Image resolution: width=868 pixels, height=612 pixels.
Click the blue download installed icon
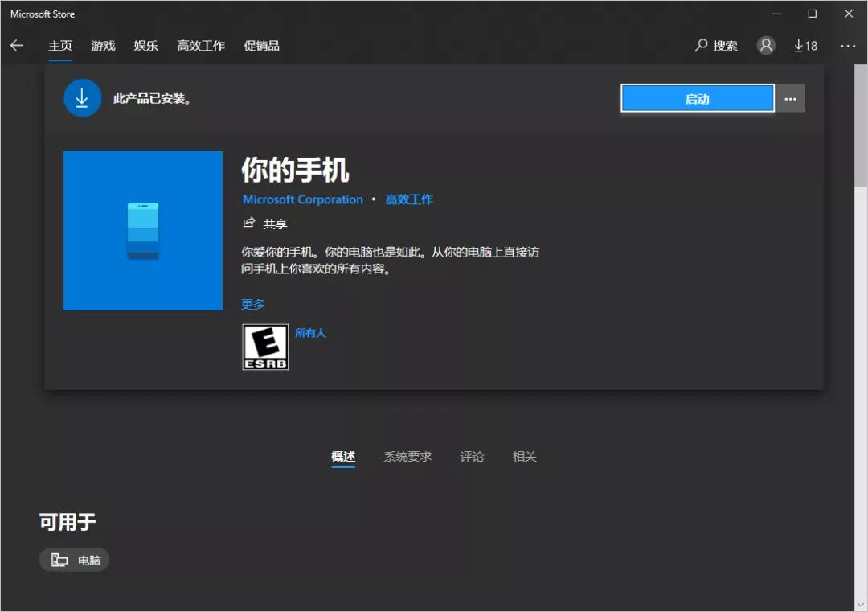click(82, 97)
